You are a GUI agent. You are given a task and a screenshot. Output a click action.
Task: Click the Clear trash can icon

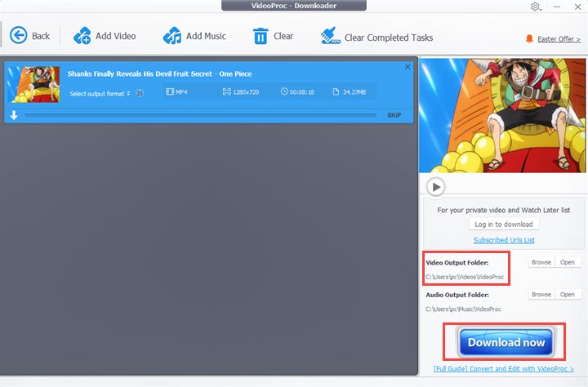click(261, 37)
